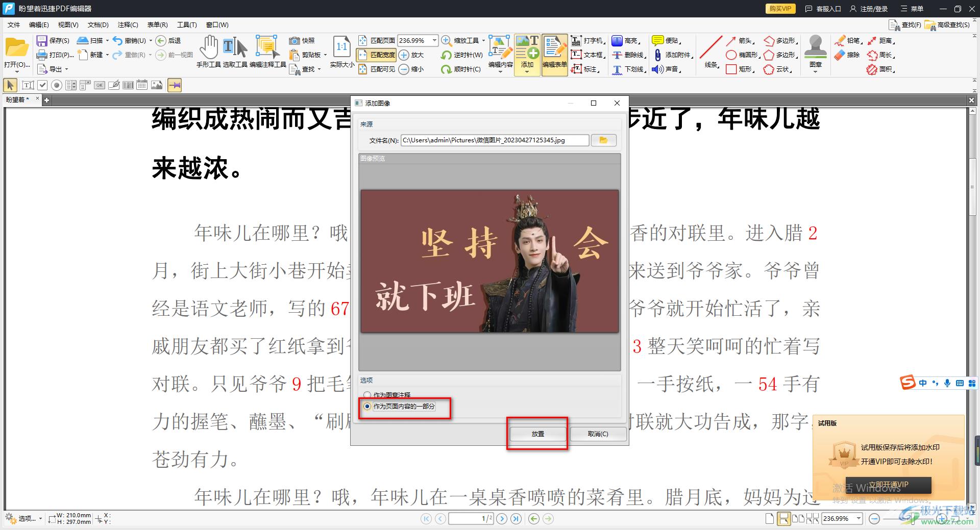Screen dimensions: 980x530
Task: Measure with the Distance tool (距离)
Action: (x=881, y=40)
